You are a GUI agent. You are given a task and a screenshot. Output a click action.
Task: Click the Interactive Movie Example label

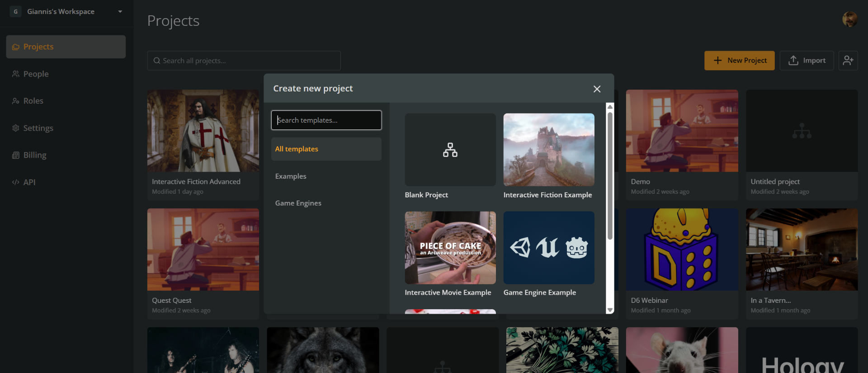tap(448, 293)
